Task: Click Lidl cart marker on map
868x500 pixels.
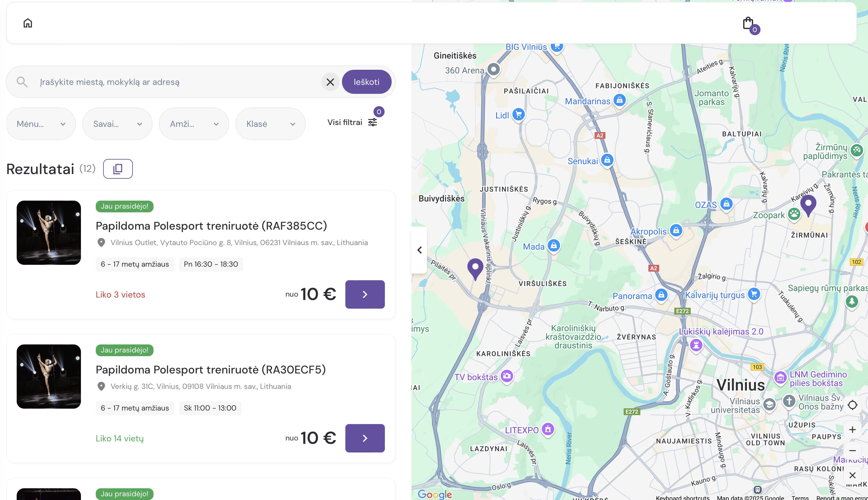Action: pyautogui.click(x=519, y=115)
